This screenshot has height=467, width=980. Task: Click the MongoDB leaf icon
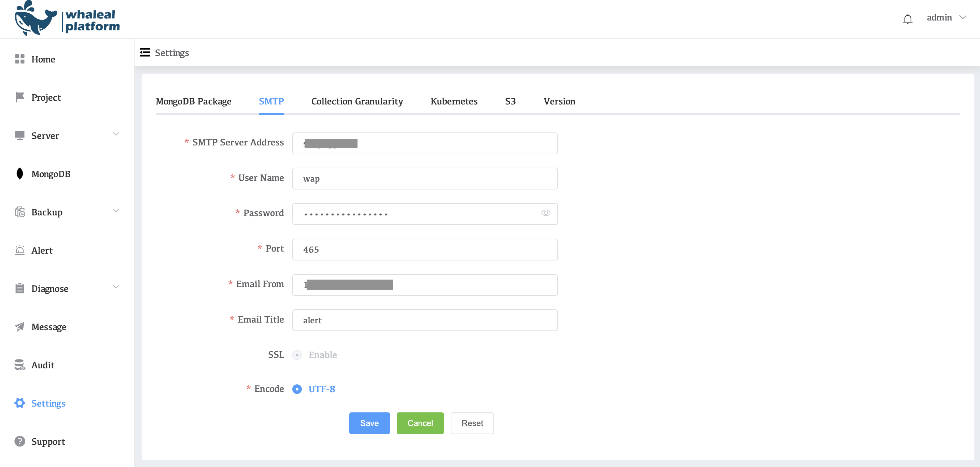(20, 174)
